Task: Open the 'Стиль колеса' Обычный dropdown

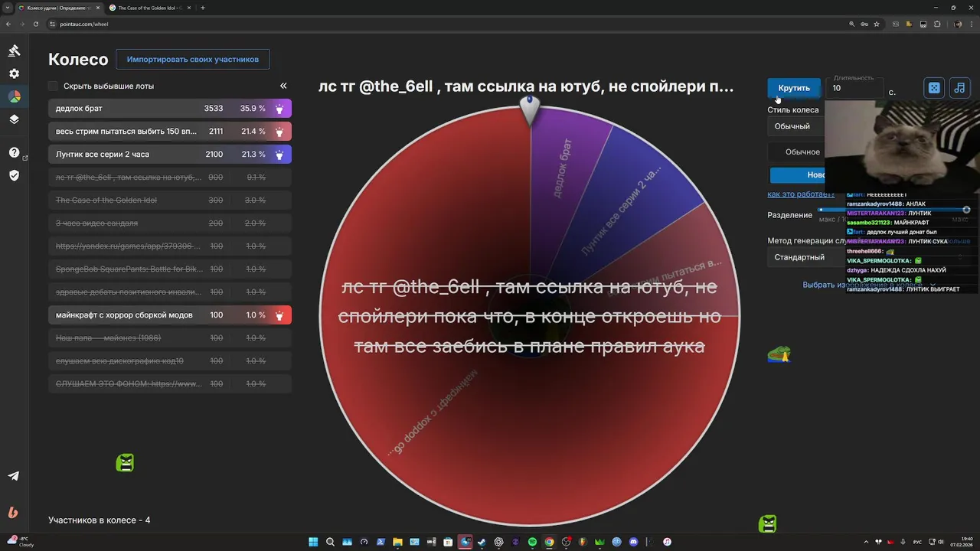Action: click(x=796, y=126)
